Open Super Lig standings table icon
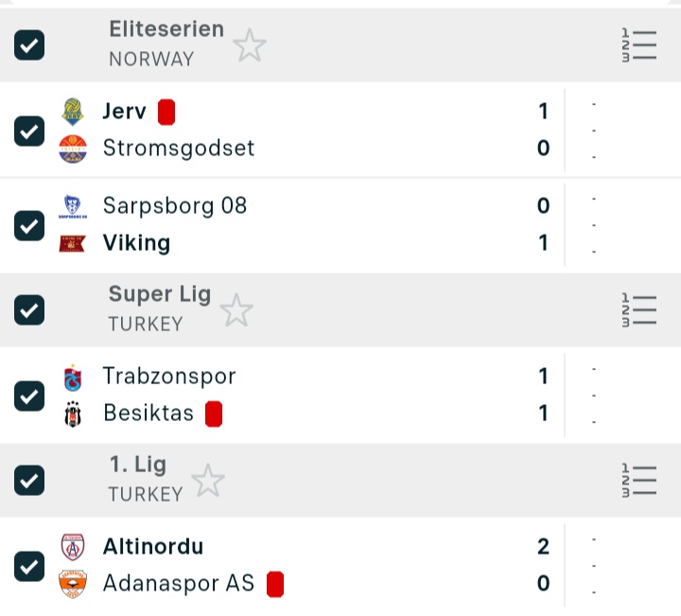This screenshot has width=681, height=616. (x=638, y=310)
